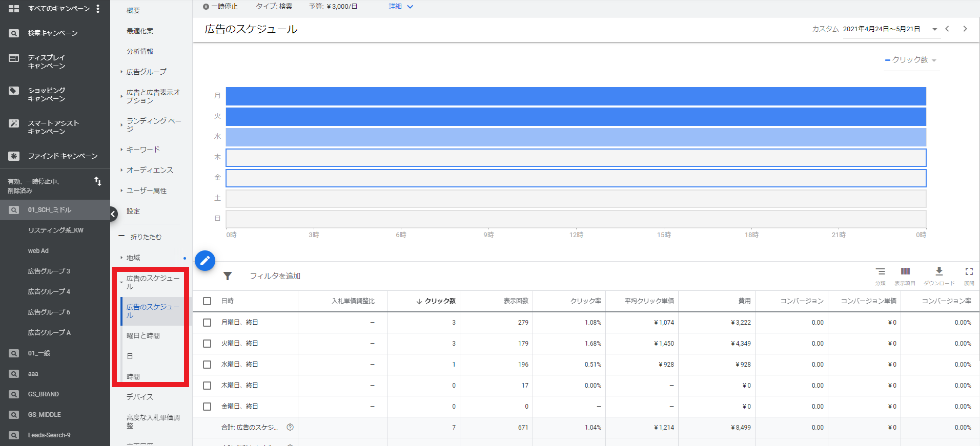
Task: Check the 金曜日、終日 row checkbox
Action: pyautogui.click(x=207, y=407)
